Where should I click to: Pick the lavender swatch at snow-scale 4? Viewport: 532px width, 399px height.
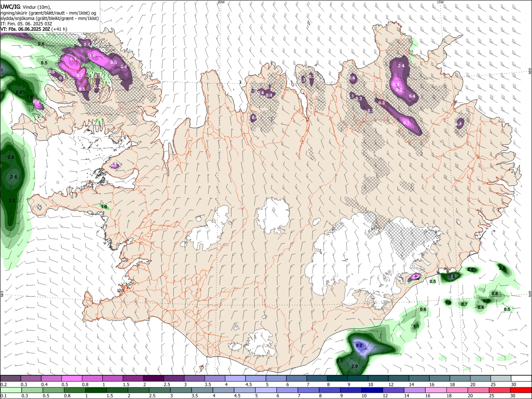(x=235, y=379)
